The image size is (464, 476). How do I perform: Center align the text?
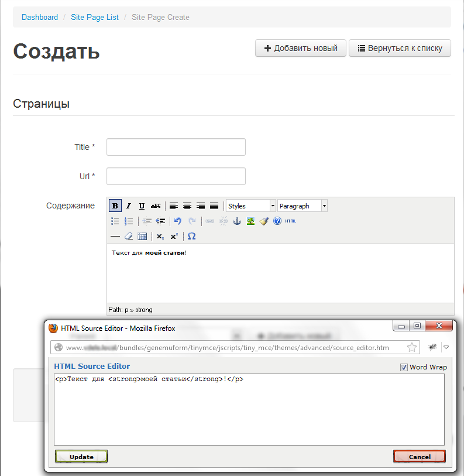coord(187,206)
